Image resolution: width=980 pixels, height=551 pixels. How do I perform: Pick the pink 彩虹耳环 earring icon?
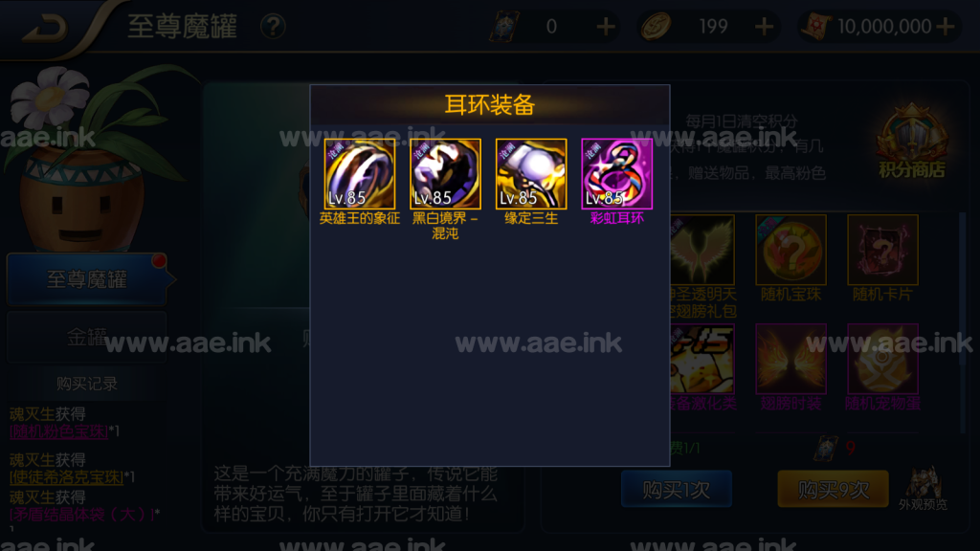[x=617, y=174]
